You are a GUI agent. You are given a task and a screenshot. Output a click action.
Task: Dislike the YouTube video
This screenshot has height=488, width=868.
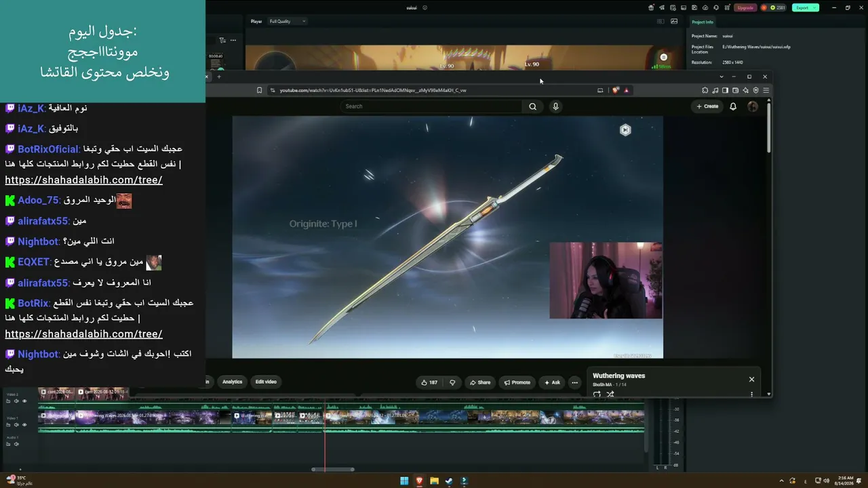452,382
